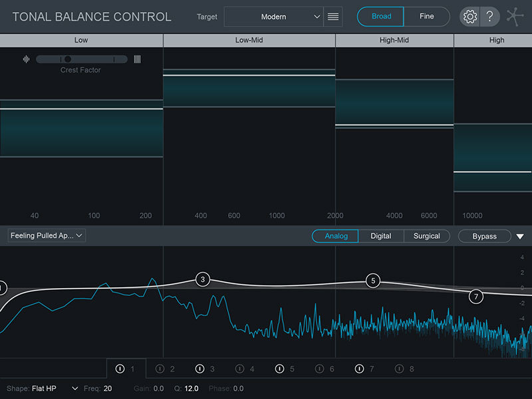
Task: Click the help question mark icon
Action: pyautogui.click(x=489, y=17)
